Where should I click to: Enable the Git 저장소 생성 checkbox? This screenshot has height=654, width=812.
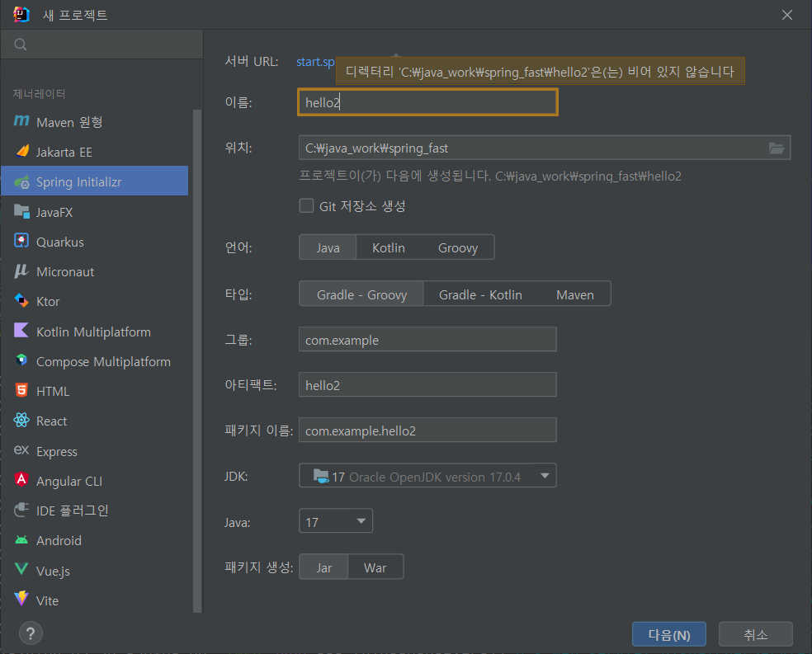(x=307, y=206)
